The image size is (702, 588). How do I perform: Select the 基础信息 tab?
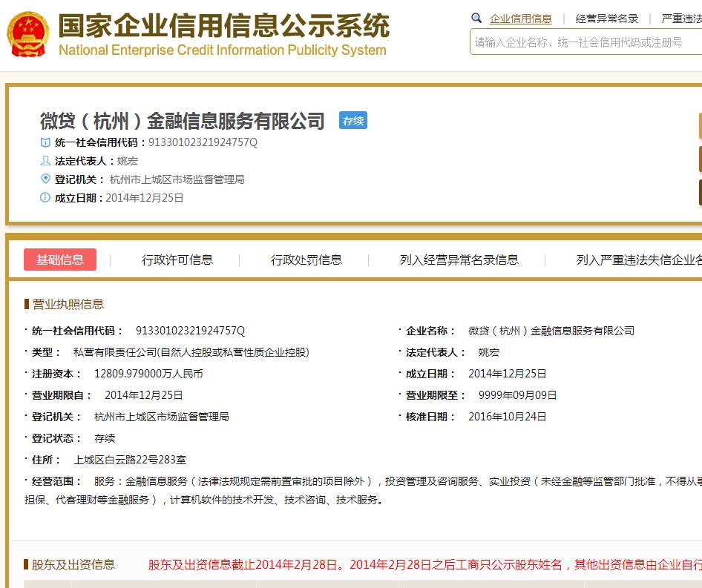click(60, 260)
